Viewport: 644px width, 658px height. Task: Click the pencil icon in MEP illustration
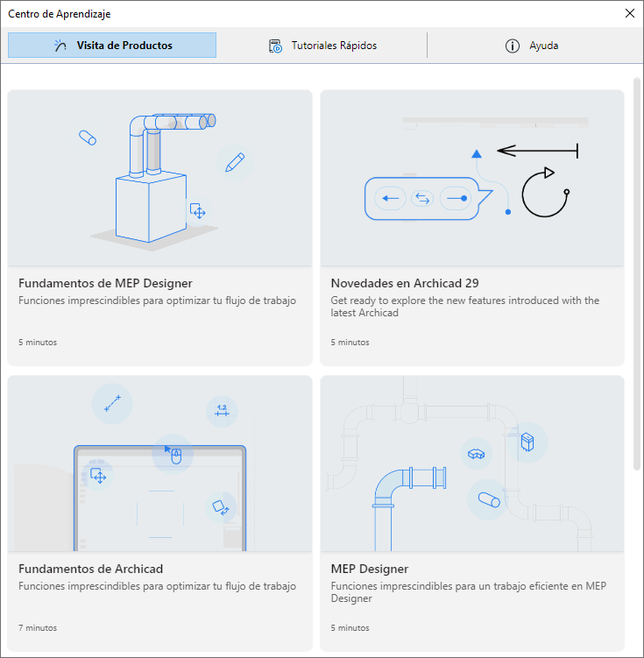coord(234,162)
